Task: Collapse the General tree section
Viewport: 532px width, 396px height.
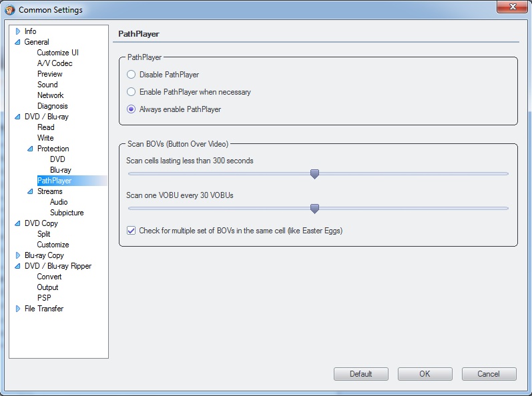Action: (18, 42)
